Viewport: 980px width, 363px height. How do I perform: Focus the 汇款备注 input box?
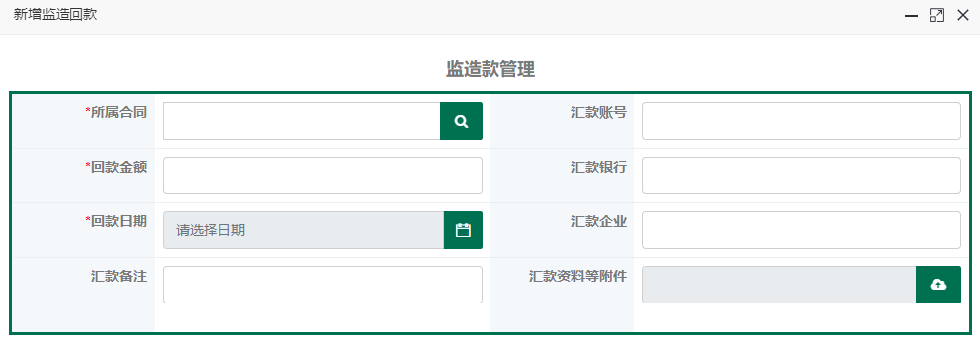[x=323, y=285]
